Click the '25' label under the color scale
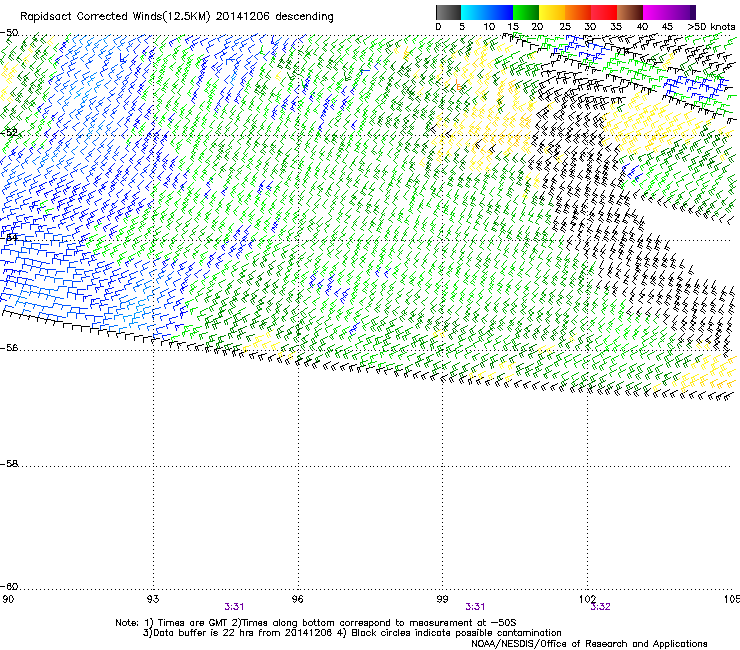Image resolution: width=740 pixels, height=650 pixels. coord(564,27)
